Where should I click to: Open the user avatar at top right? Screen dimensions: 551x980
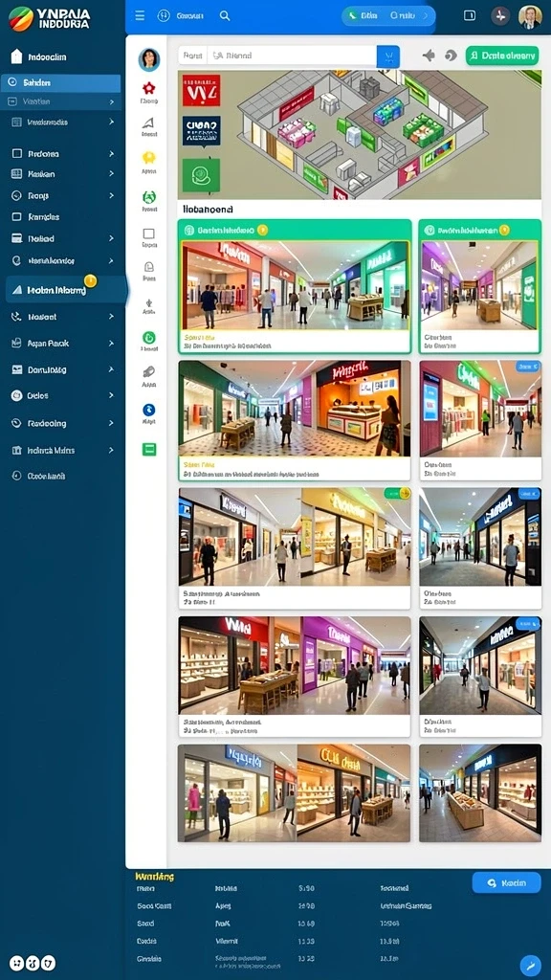click(x=530, y=16)
